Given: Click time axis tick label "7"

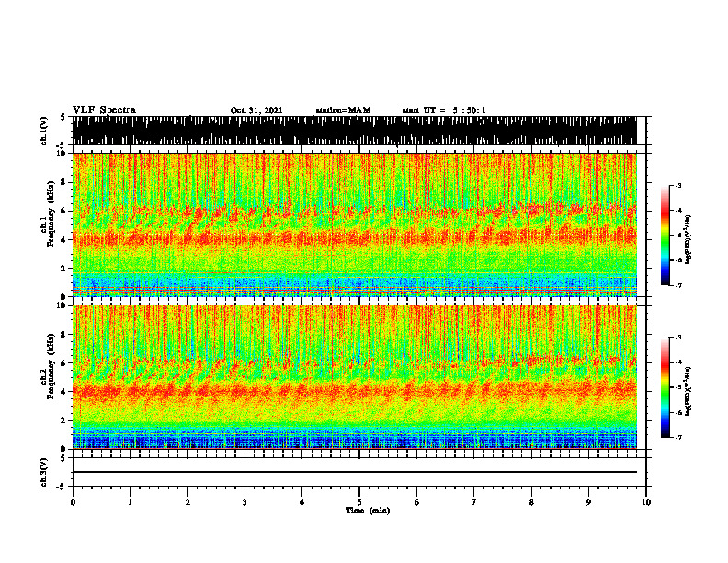Looking at the screenshot, I should point(474,502).
